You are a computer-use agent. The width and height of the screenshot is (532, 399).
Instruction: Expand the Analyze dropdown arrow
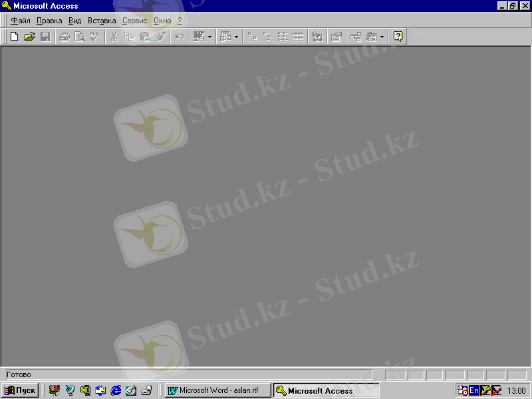pyautogui.click(x=236, y=37)
